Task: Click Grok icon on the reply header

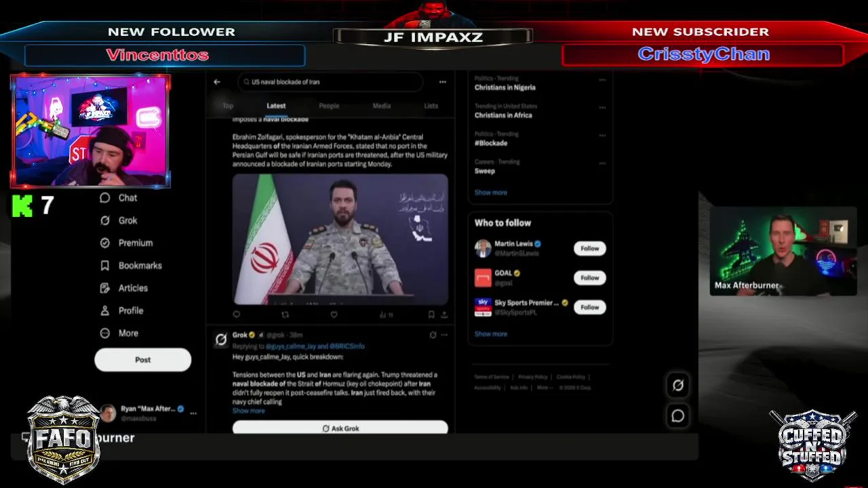Action: [433, 335]
